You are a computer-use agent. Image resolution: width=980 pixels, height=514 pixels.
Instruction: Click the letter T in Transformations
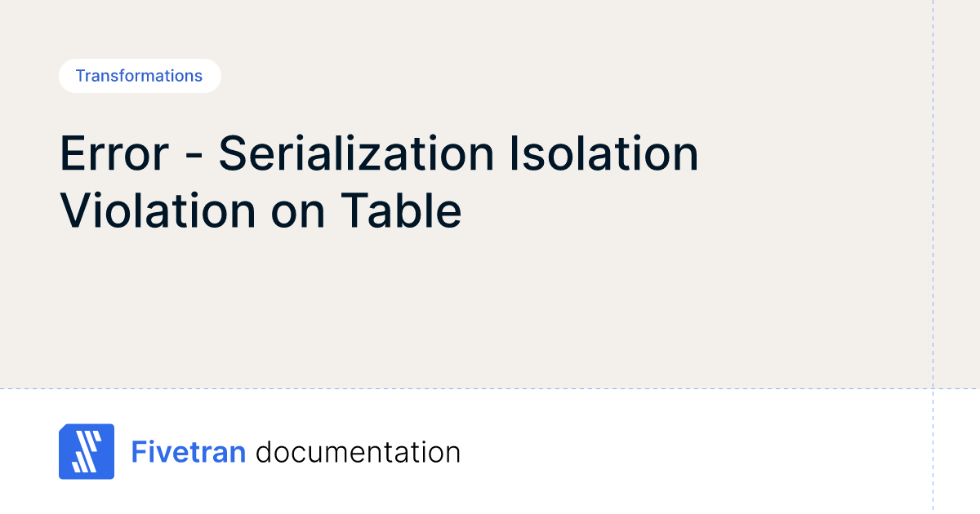pyautogui.click(x=80, y=76)
